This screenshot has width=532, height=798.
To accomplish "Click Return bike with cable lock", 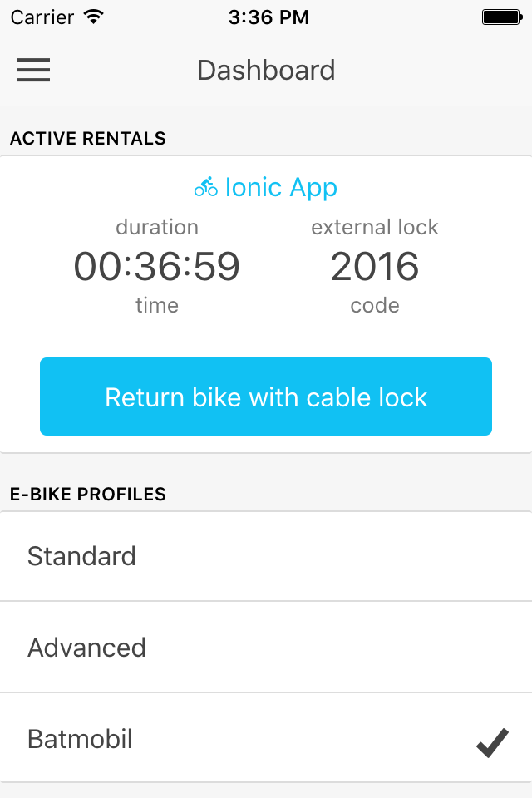I will pos(266,397).
